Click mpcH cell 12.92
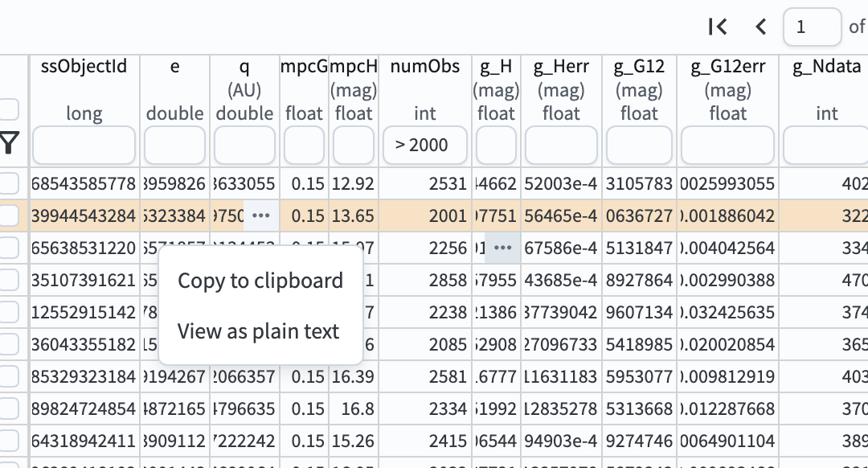 pyautogui.click(x=353, y=183)
